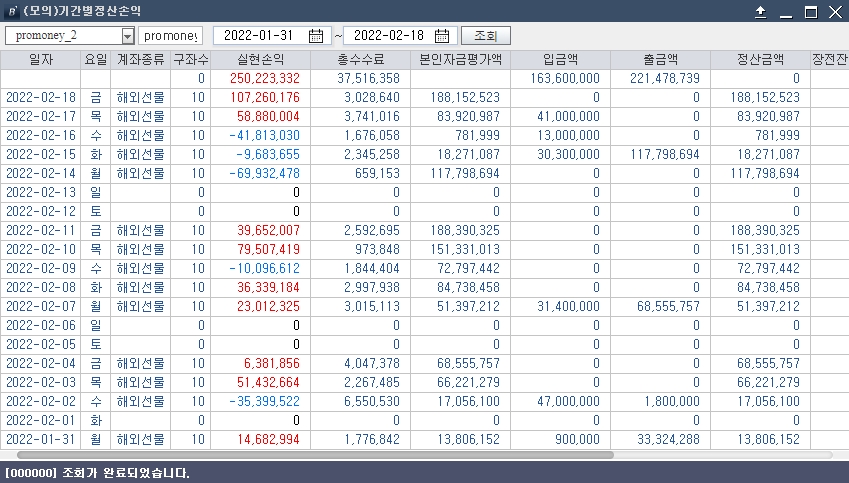Click the start date field 2022-01-31
The height and width of the screenshot is (483, 849).
[258, 36]
